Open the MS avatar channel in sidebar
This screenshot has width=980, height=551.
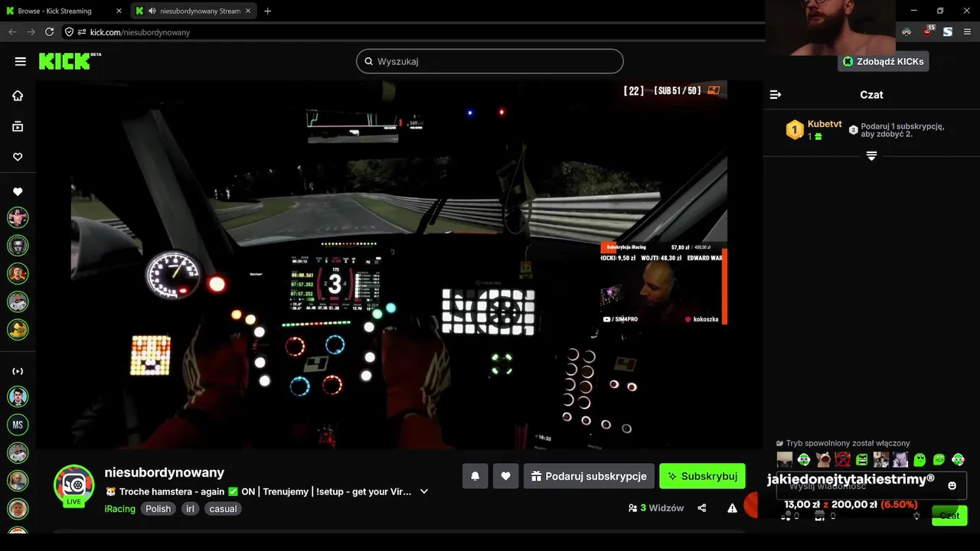[18, 425]
